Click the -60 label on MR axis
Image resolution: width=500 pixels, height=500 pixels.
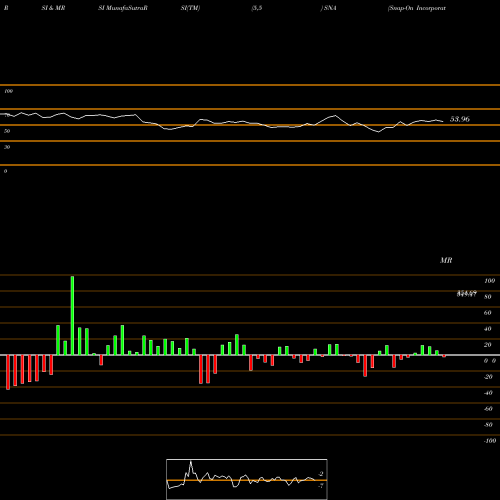click(488, 409)
